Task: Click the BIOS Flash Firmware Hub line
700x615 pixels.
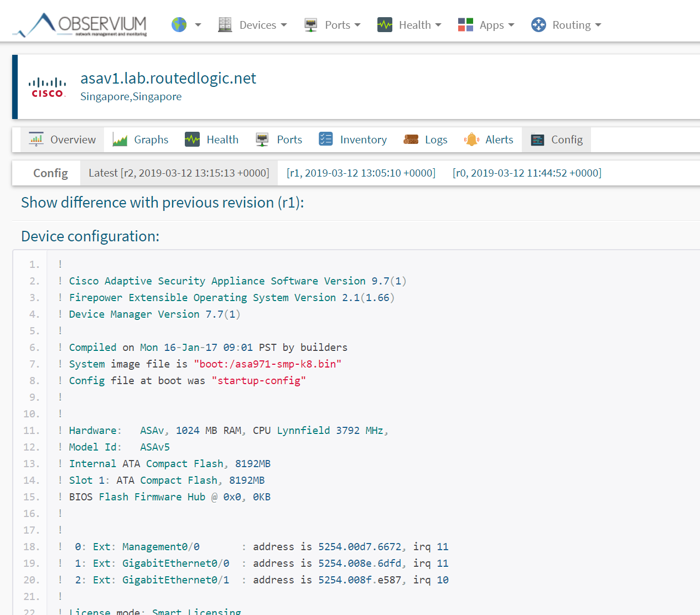Action: click(164, 497)
